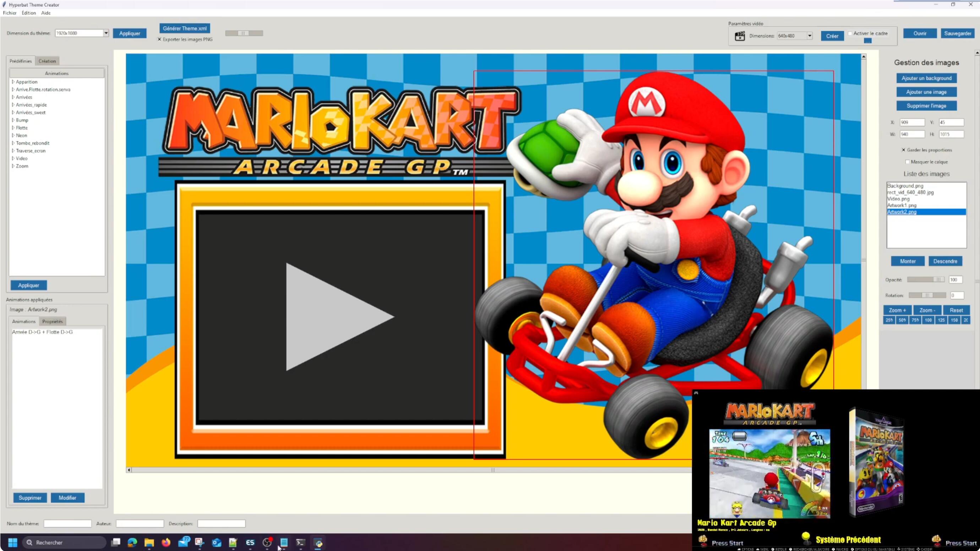Click Ajouter un background
This screenshot has height=551, width=980.
click(926, 78)
